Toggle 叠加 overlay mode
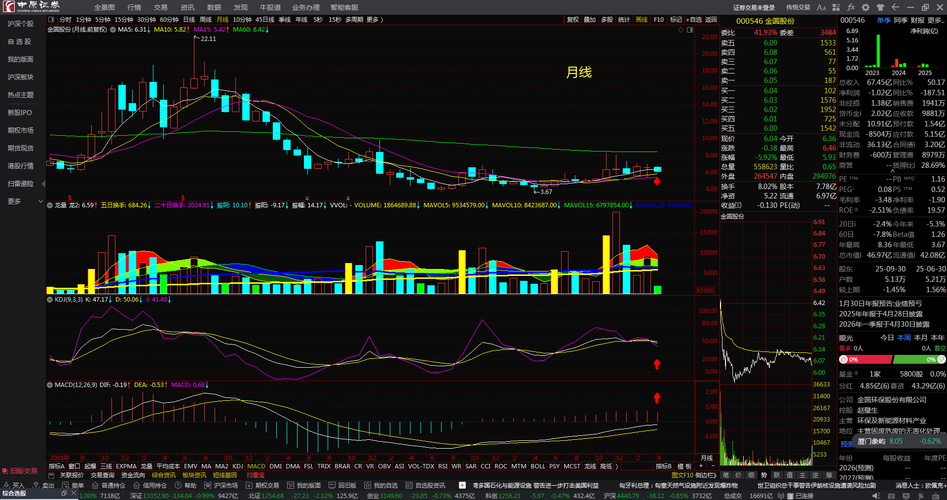947x500 pixels. pyautogui.click(x=590, y=19)
